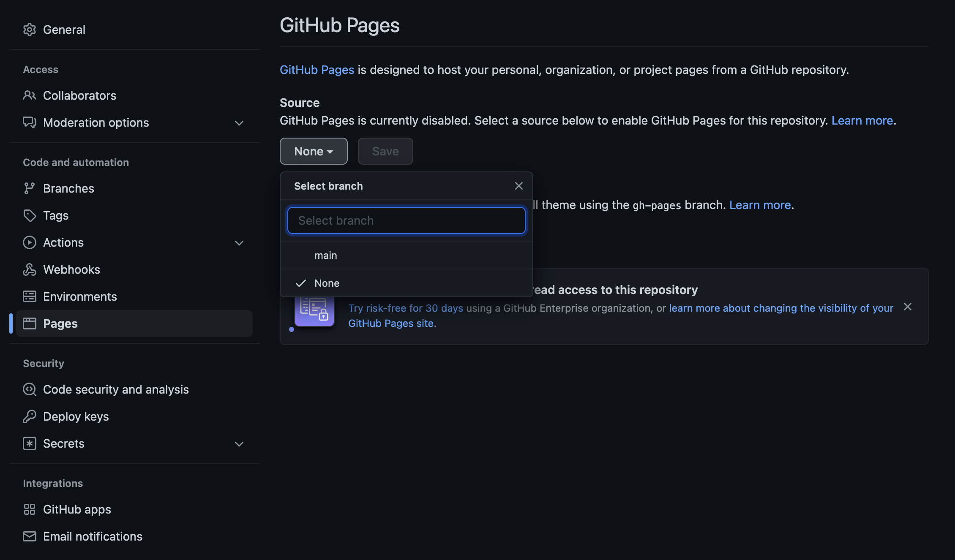The image size is (955, 560).
Task: Open learn more about changing visibility link
Action: tap(781, 308)
